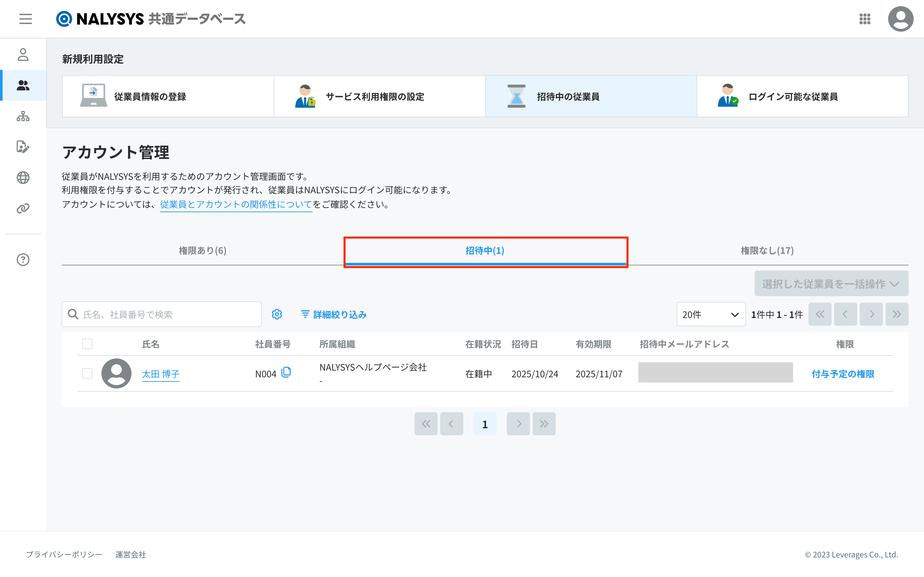This screenshot has height=577, width=924.
Task: Tick the checkbox for 太田 博子
Action: 87,373
